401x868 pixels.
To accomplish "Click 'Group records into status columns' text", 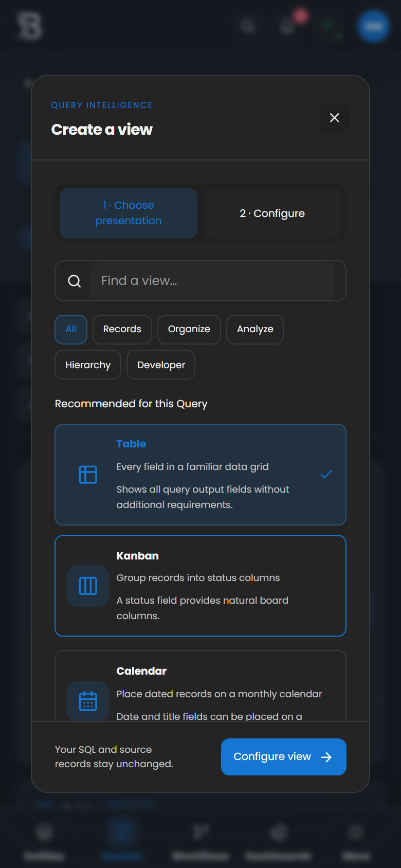I will (x=198, y=577).
